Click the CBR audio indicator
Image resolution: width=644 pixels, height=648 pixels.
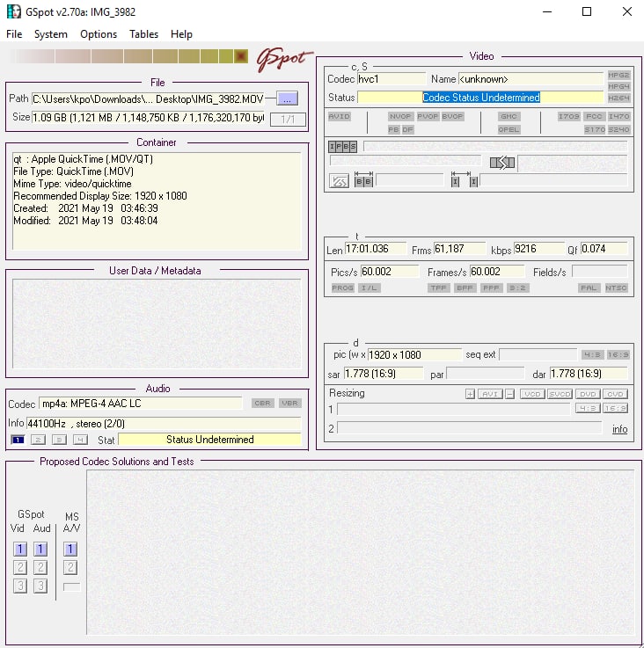263,403
